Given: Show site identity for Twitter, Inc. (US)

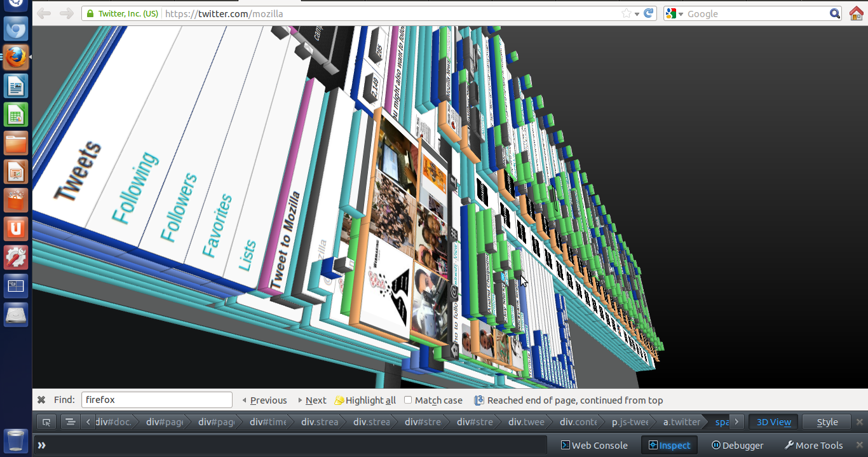Looking at the screenshot, I should [122, 13].
